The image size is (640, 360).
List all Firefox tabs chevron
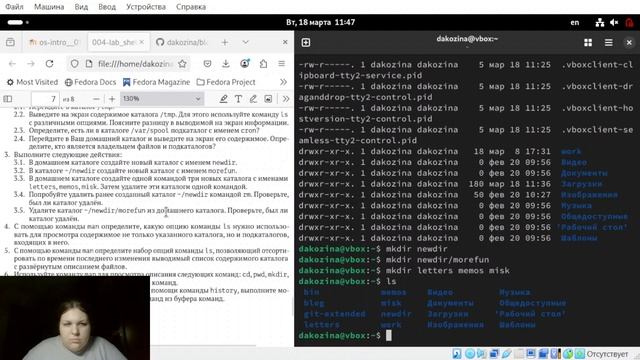245,42
